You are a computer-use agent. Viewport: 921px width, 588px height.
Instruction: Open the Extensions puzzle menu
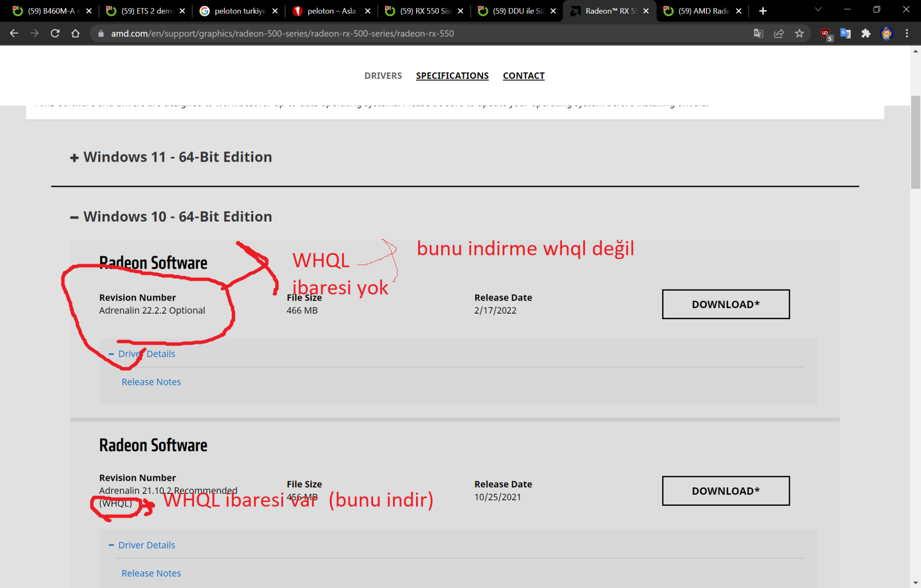[866, 33]
